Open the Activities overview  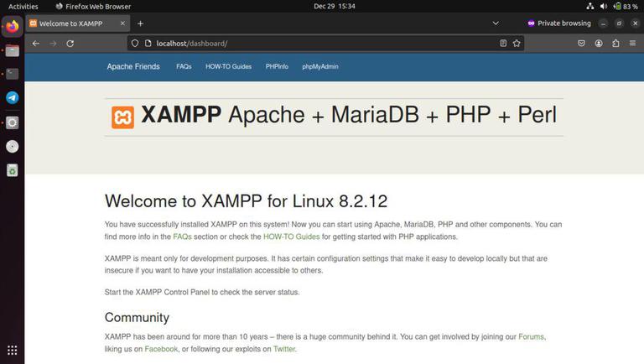click(23, 6)
